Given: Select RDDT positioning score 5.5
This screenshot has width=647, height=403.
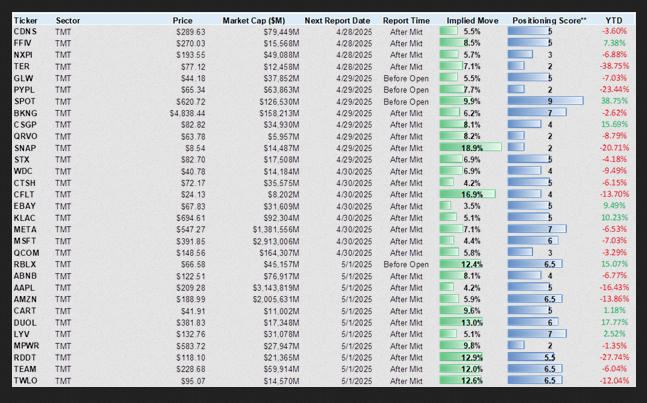Looking at the screenshot, I should coord(550,357).
